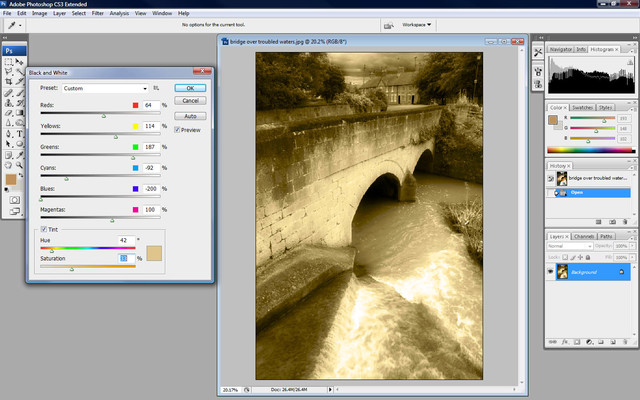Open preset options menu beside Preset dropdown
Screen dimensions: 640x400
coord(156,88)
